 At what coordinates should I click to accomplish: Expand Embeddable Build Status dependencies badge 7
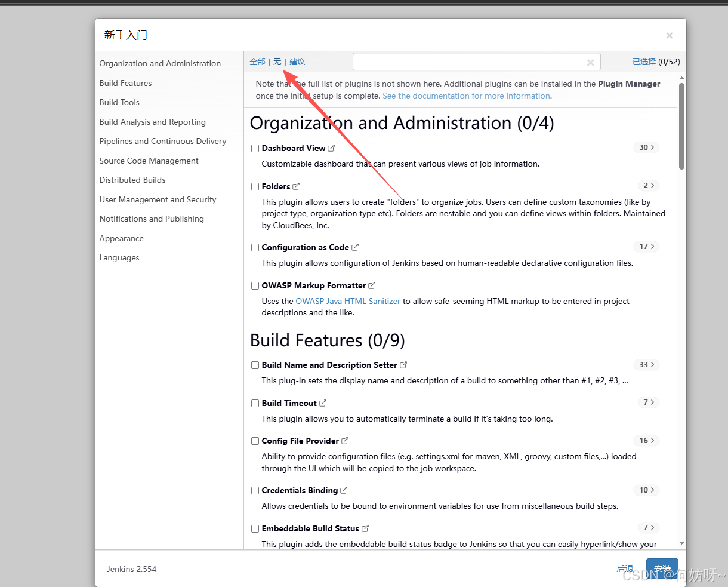point(649,527)
